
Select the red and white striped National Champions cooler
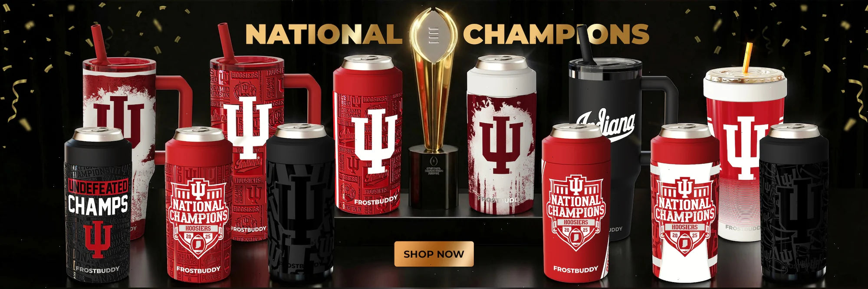click(x=685, y=203)
